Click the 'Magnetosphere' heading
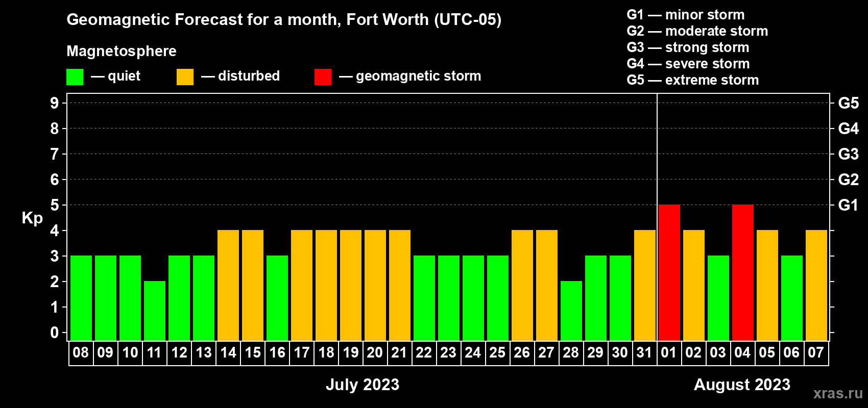868x408 pixels. 122,51
